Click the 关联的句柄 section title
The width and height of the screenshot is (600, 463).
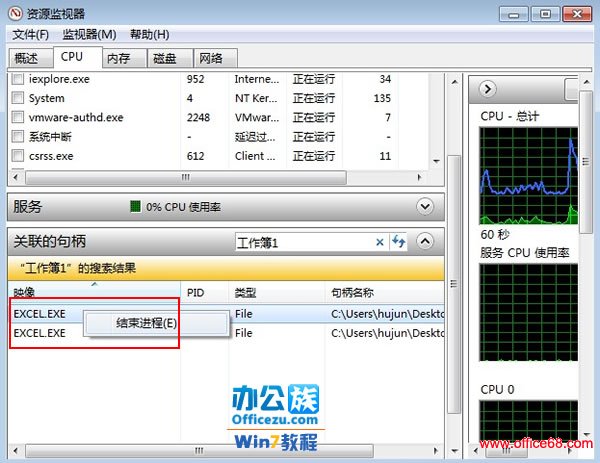(x=50, y=241)
